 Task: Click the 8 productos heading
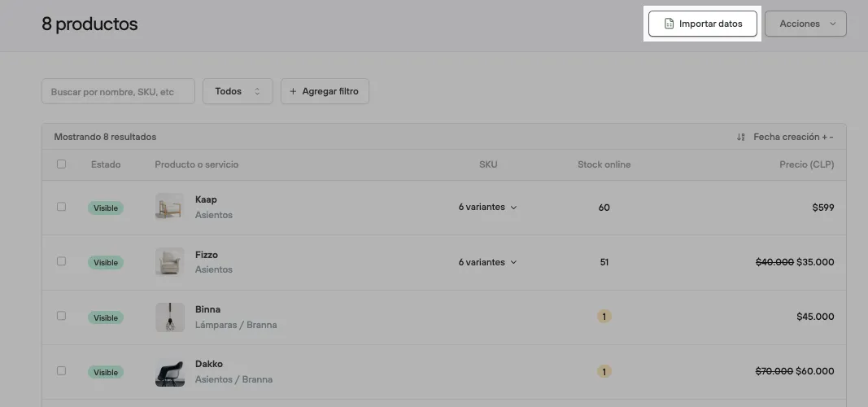pyautogui.click(x=89, y=24)
